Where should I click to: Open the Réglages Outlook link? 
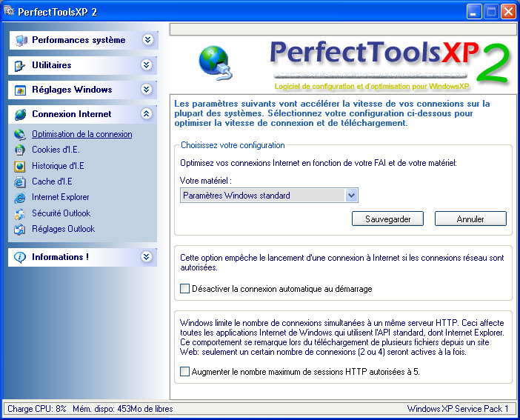coord(64,229)
